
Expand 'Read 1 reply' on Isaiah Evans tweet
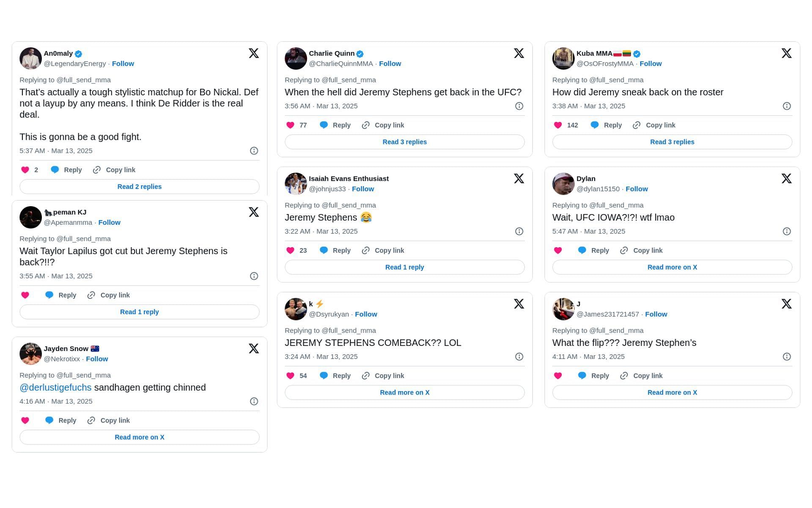(404, 267)
